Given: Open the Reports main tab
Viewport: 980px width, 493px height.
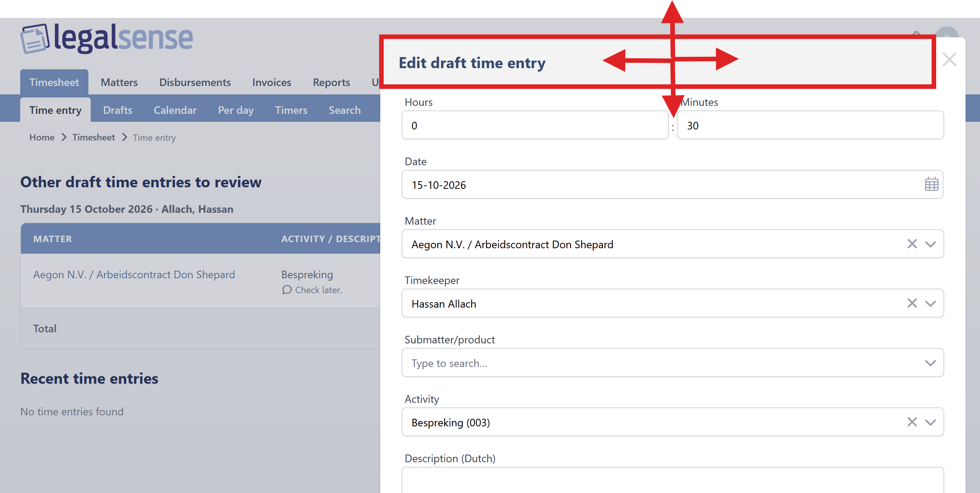Looking at the screenshot, I should coord(331,82).
